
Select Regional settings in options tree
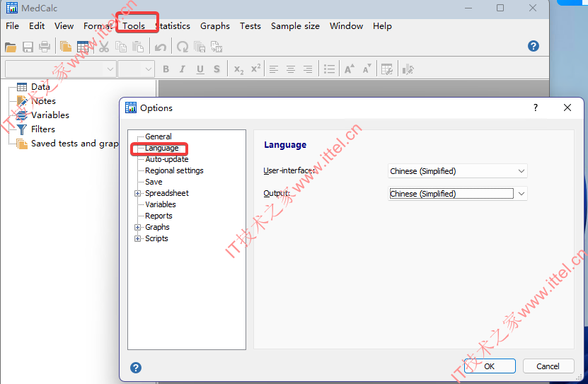click(x=174, y=170)
